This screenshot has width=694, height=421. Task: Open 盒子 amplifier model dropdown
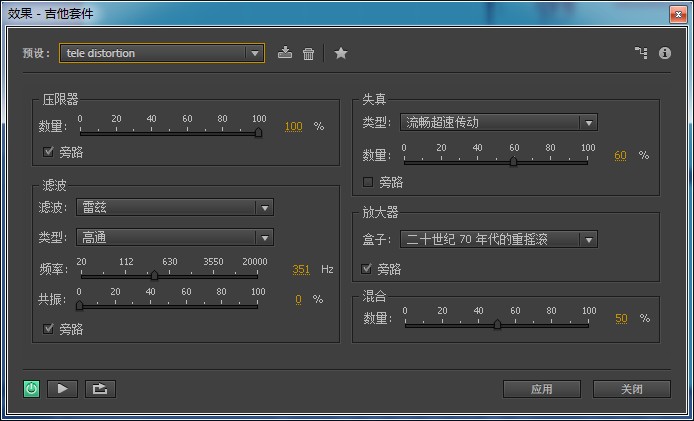click(499, 239)
